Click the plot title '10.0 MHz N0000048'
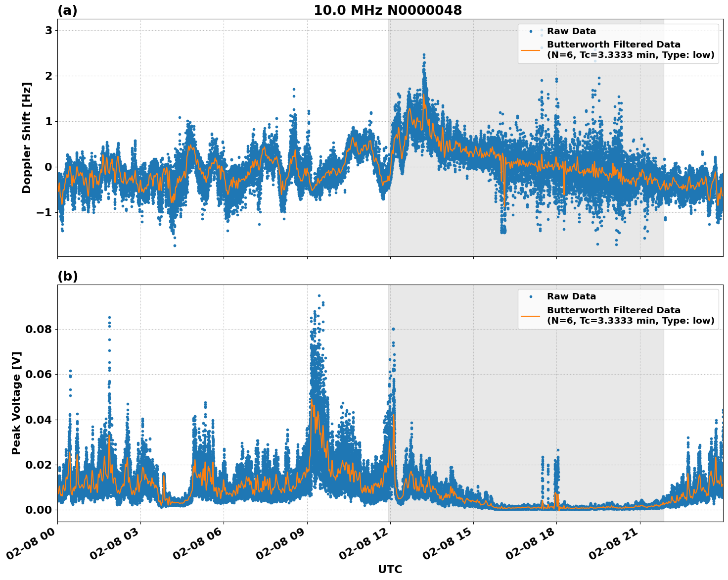The image size is (728, 580). pyautogui.click(x=388, y=10)
